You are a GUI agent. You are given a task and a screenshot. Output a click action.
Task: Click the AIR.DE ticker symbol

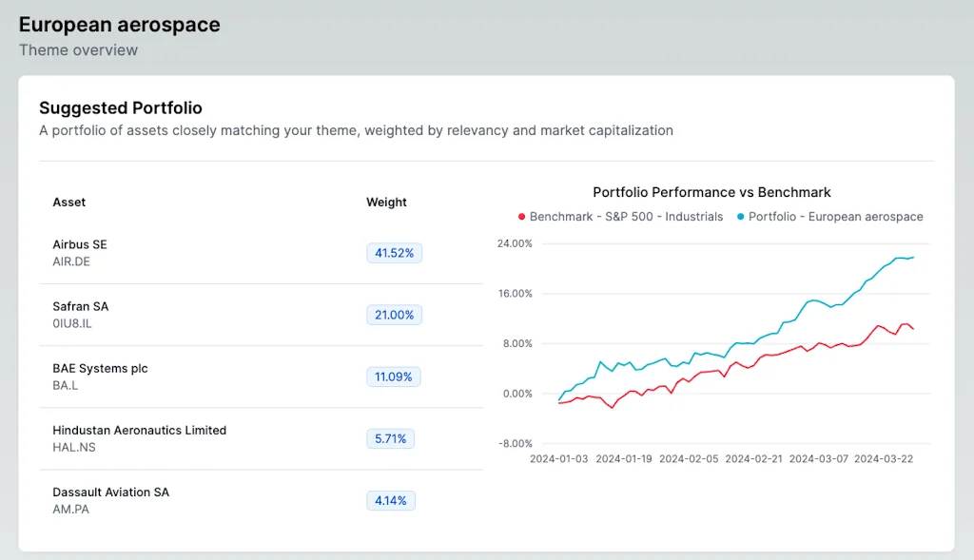pos(71,261)
